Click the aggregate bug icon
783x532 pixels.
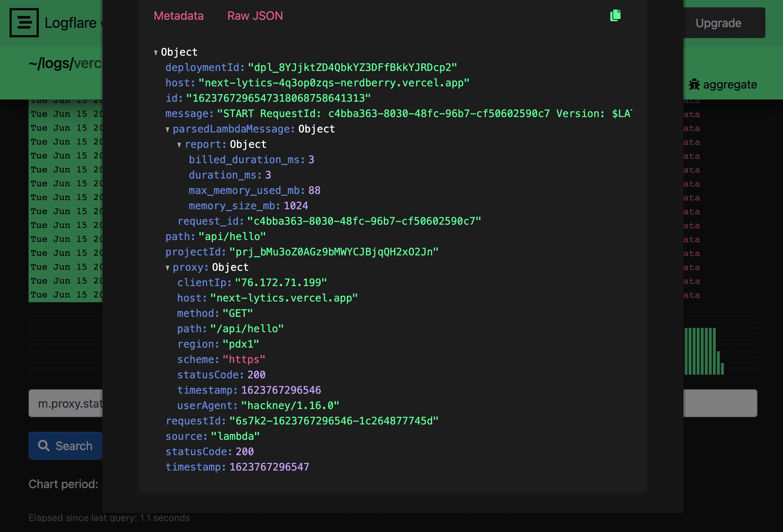coord(694,85)
